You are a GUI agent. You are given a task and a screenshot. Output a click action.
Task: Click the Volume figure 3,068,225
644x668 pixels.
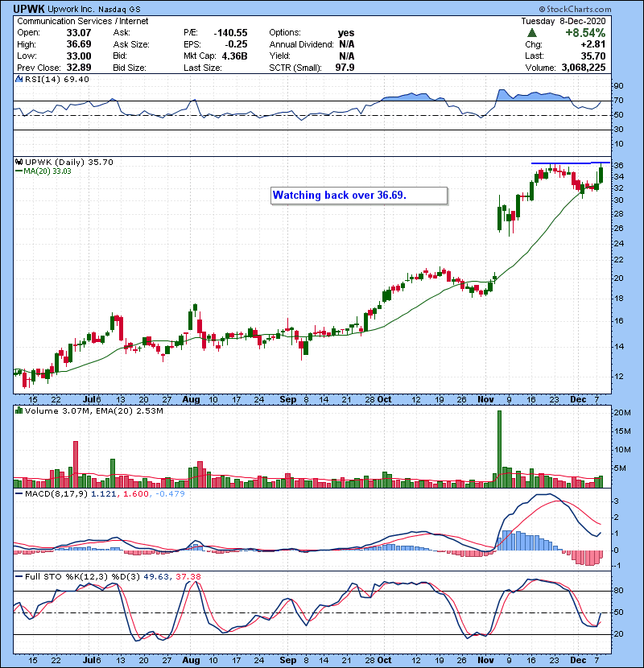tap(584, 68)
